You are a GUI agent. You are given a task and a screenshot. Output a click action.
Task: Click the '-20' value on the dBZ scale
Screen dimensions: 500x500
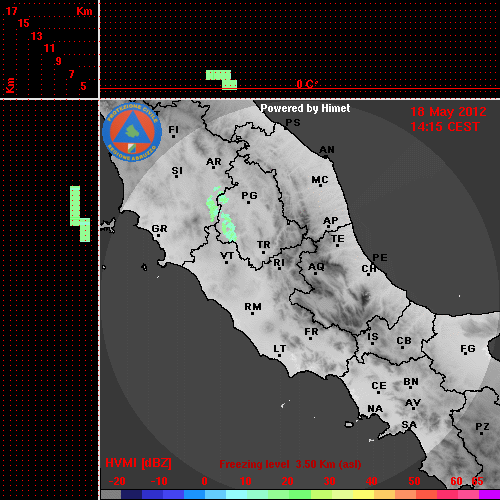[x=117, y=481]
